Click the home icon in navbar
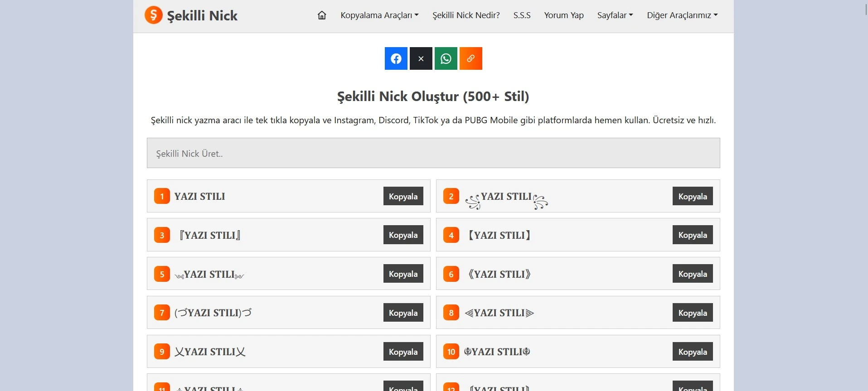Viewport: 868px width, 391px height. (x=322, y=15)
